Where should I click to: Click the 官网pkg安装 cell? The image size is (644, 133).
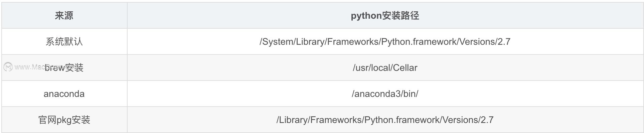(x=64, y=120)
